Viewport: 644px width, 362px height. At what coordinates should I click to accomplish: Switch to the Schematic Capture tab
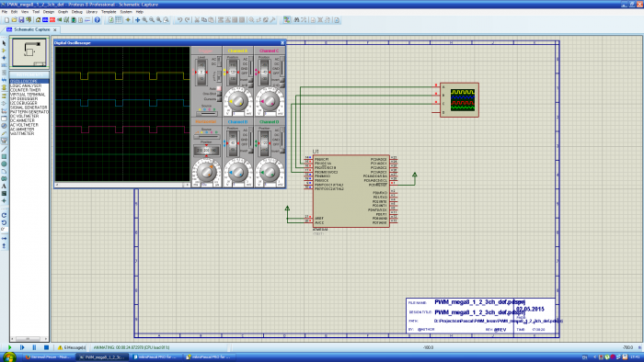(31, 29)
